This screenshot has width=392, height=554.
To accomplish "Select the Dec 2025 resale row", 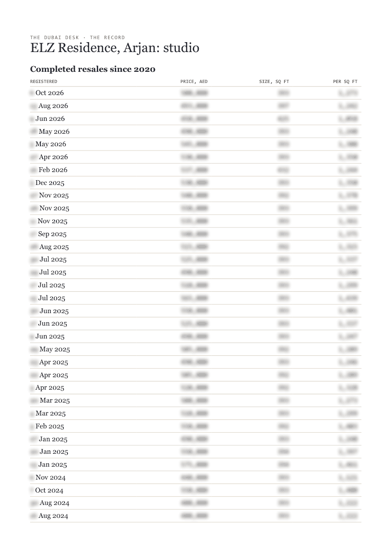I will [196, 183].
